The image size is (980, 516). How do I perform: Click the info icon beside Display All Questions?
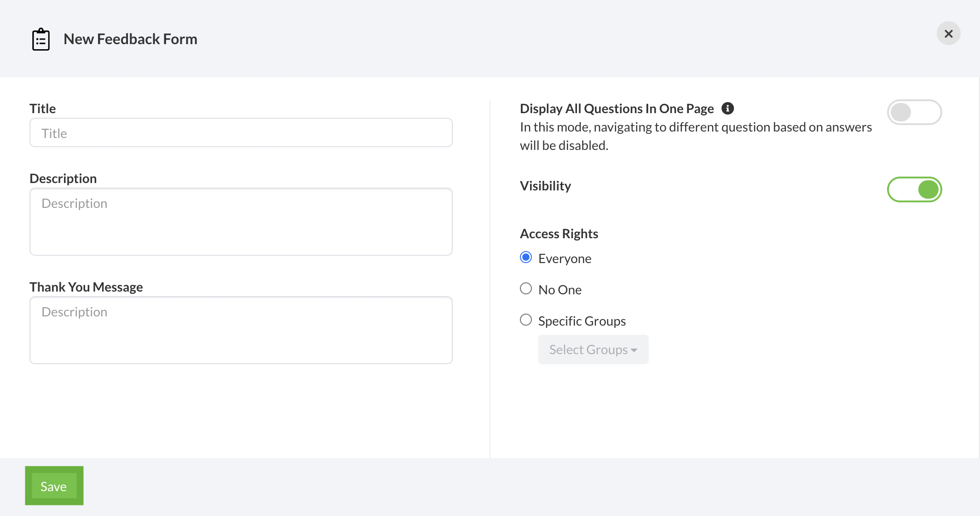click(x=727, y=109)
